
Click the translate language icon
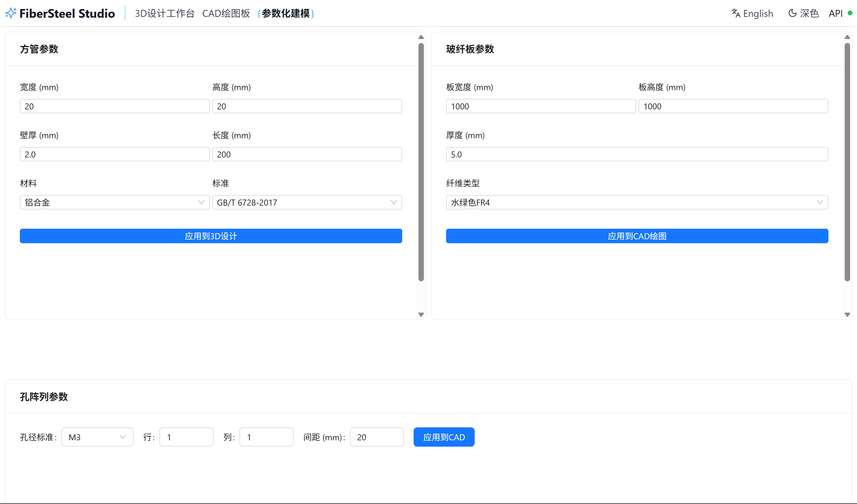click(x=735, y=13)
